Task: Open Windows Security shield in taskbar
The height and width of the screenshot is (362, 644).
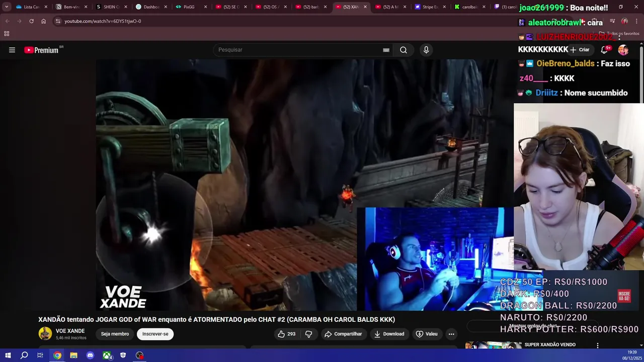Action: tap(123, 355)
